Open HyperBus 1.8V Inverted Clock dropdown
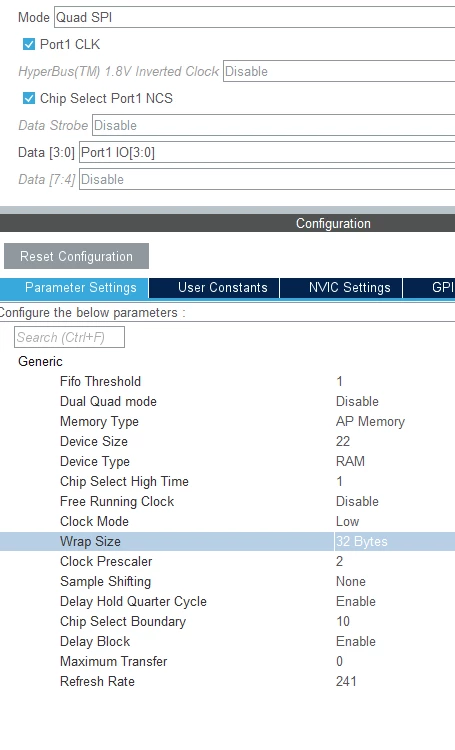The image size is (455, 750). (339, 71)
